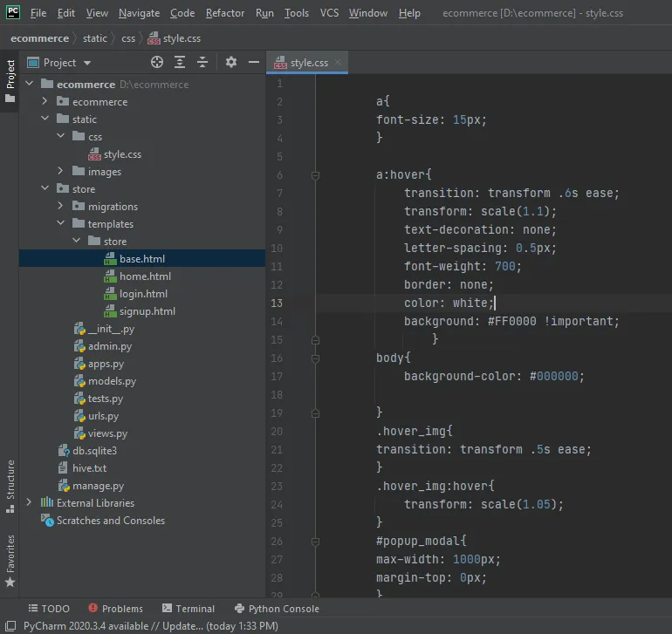This screenshot has width=672, height=634.
Task: Select base.html in the project tree
Action: [x=142, y=259]
